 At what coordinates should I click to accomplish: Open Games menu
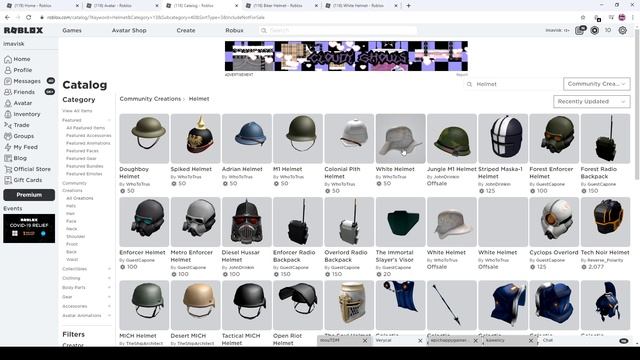72,31
